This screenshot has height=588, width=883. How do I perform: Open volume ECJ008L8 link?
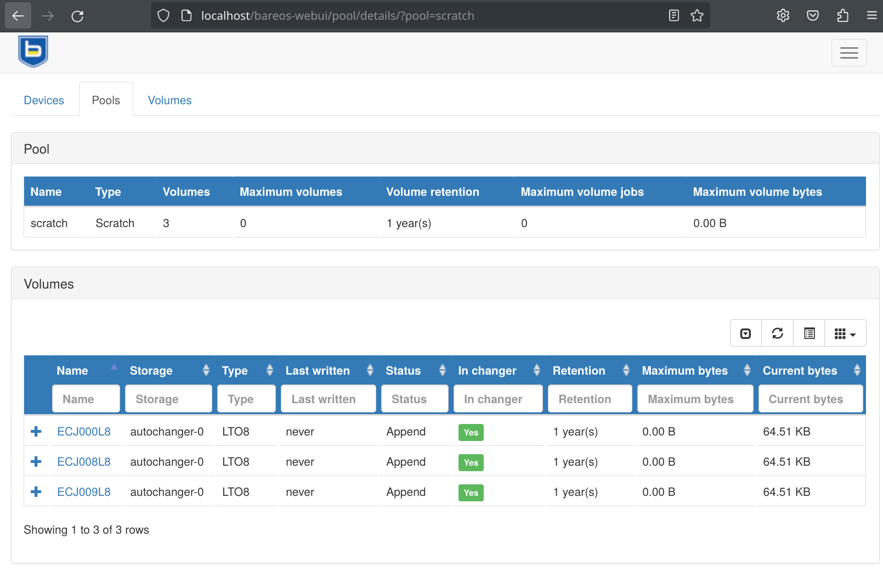coord(84,462)
